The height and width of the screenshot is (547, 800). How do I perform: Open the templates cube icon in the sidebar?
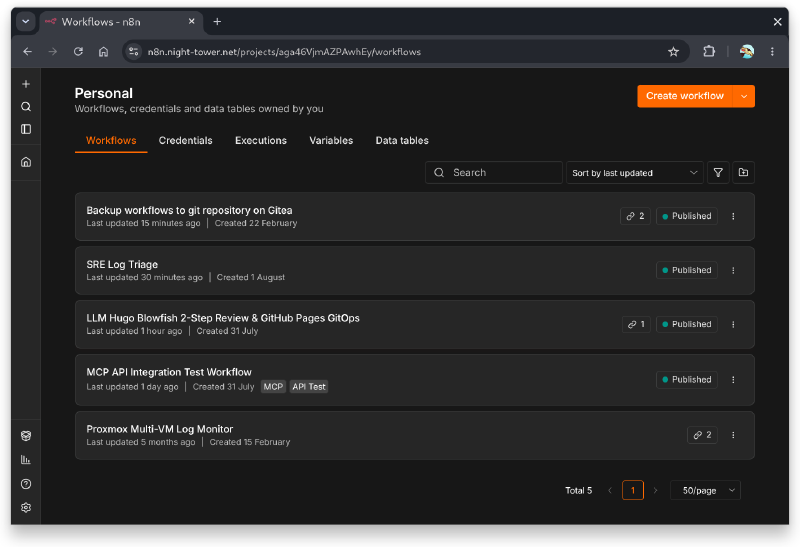[26, 436]
